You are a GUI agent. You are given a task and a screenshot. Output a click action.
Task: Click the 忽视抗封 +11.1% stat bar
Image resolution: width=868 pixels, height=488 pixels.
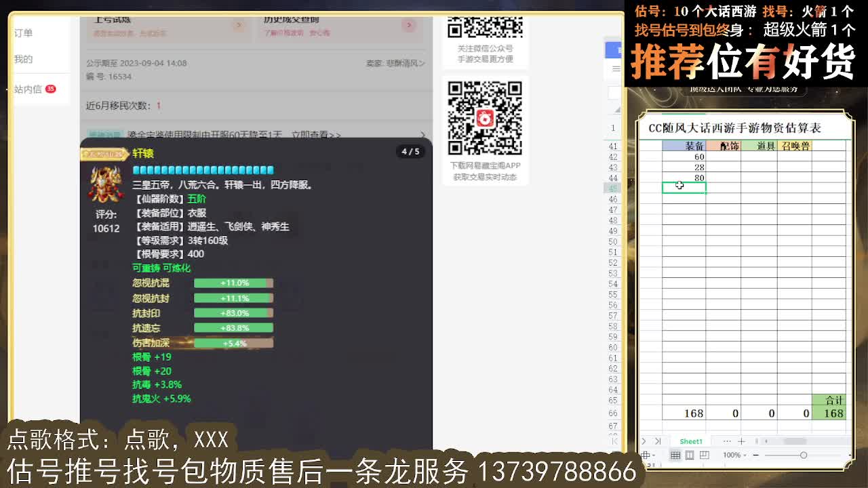pyautogui.click(x=233, y=298)
